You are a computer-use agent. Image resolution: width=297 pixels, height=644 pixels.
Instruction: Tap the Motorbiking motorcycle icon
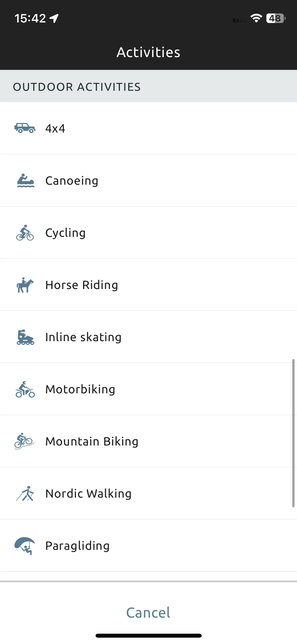point(25,389)
